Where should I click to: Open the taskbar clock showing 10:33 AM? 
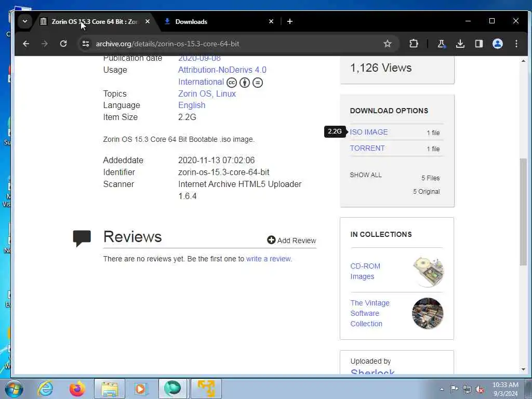tap(505, 389)
